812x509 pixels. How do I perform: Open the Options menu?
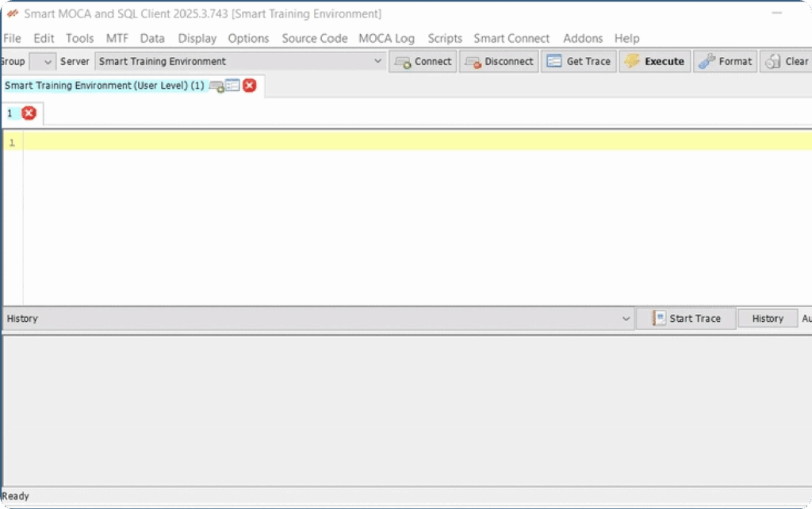[x=248, y=38]
